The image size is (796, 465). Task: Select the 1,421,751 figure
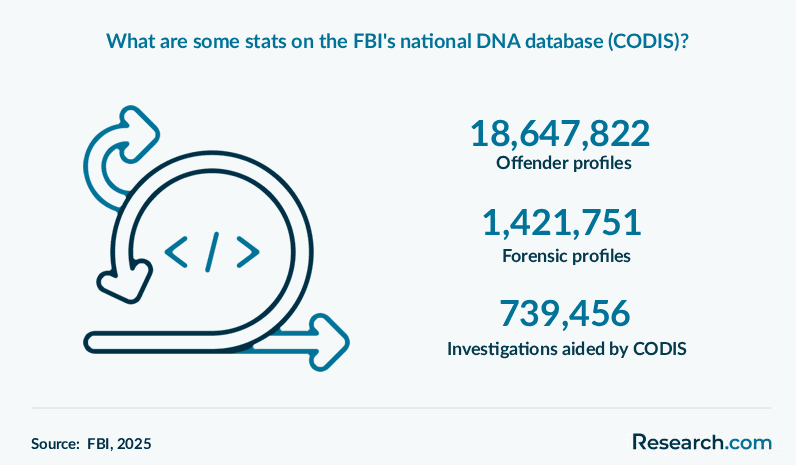pyautogui.click(x=561, y=223)
